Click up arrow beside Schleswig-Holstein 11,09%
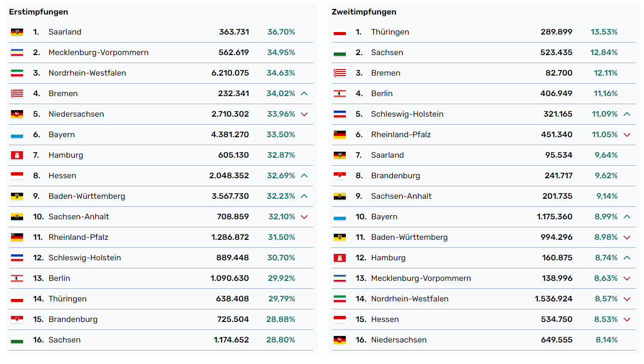The height and width of the screenshot is (364, 644). click(627, 114)
